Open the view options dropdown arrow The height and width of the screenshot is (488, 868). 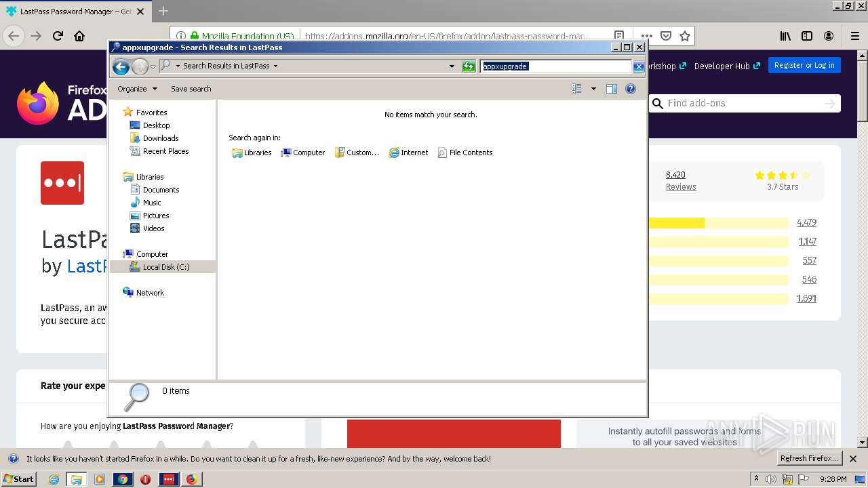pyautogui.click(x=593, y=89)
